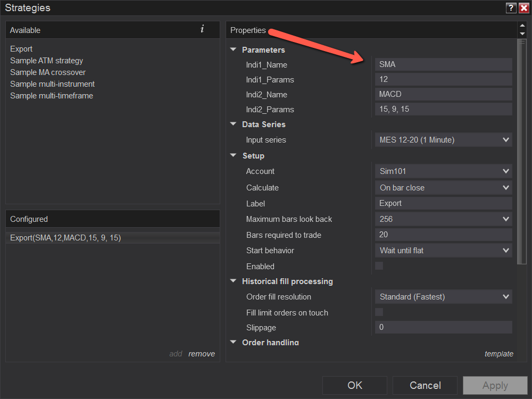Select Export in the Available list
This screenshot has height=399, width=532.
coord(21,49)
